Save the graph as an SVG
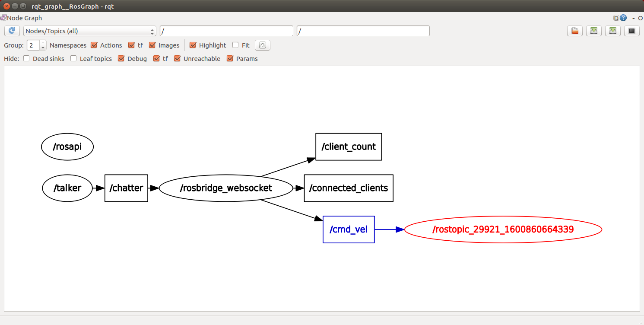The width and height of the screenshot is (644, 325). tap(612, 31)
